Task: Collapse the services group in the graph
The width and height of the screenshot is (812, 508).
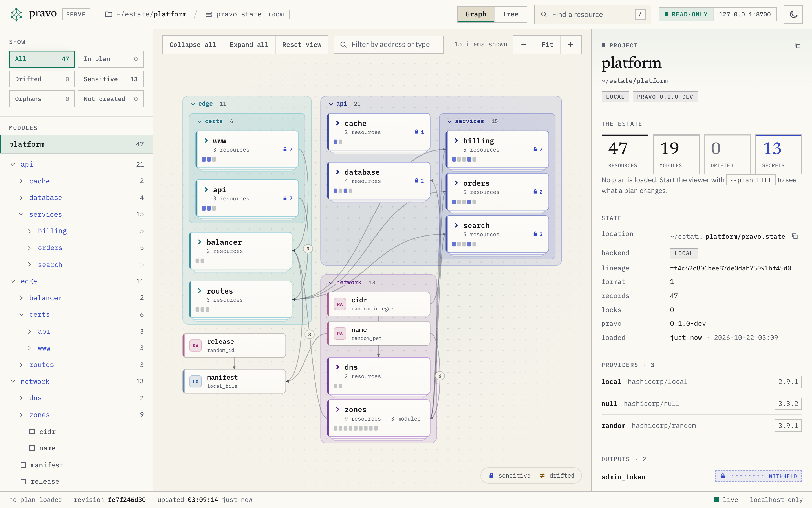Action: point(449,121)
